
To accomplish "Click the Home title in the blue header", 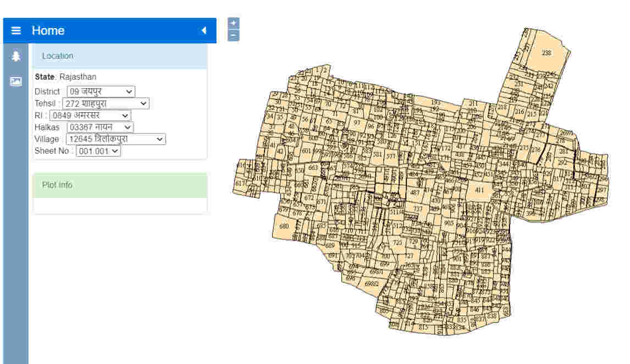I will pos(48,31).
